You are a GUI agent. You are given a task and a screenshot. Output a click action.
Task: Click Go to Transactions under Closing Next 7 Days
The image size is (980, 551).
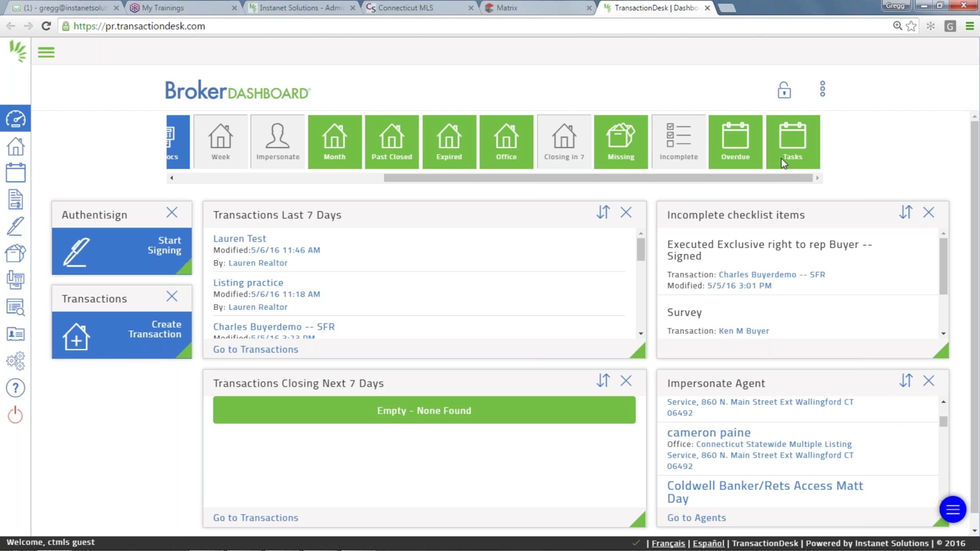(x=256, y=518)
